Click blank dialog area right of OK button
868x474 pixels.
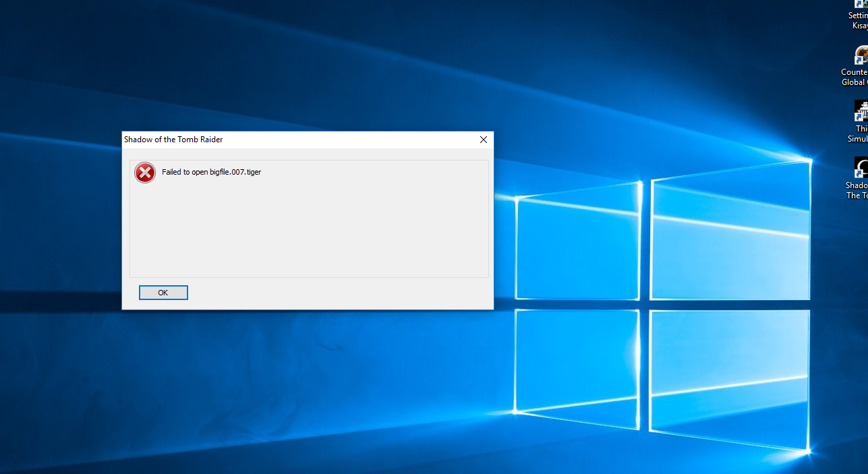(337, 293)
